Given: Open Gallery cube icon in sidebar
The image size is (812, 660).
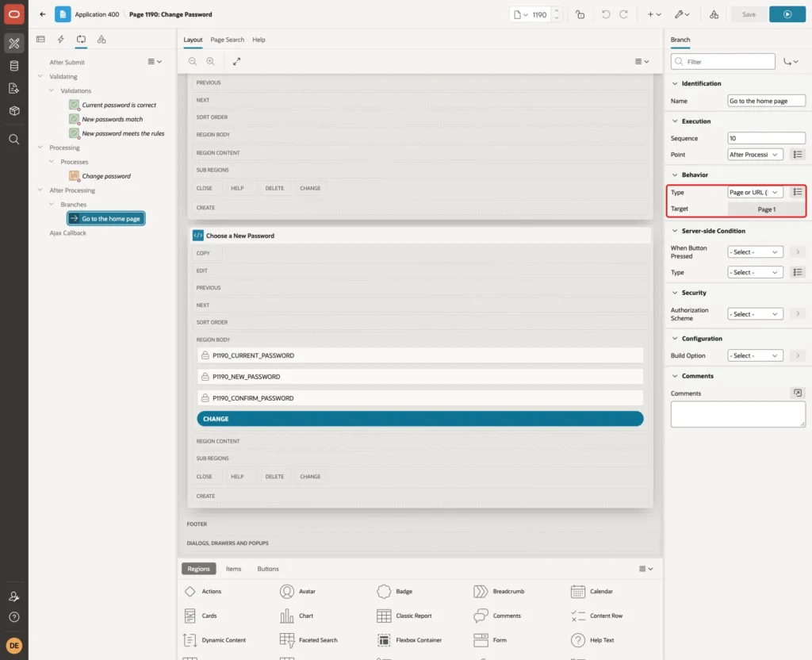Looking at the screenshot, I should [x=14, y=111].
